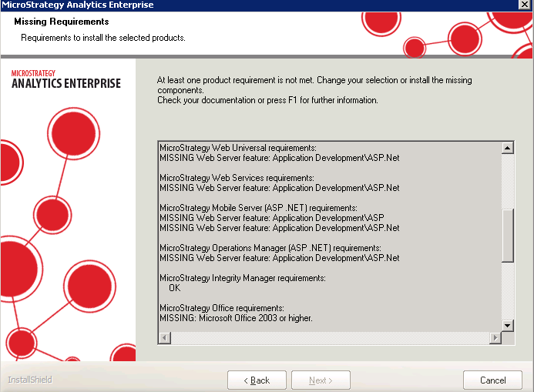Click the InstallShield label

(x=30, y=380)
